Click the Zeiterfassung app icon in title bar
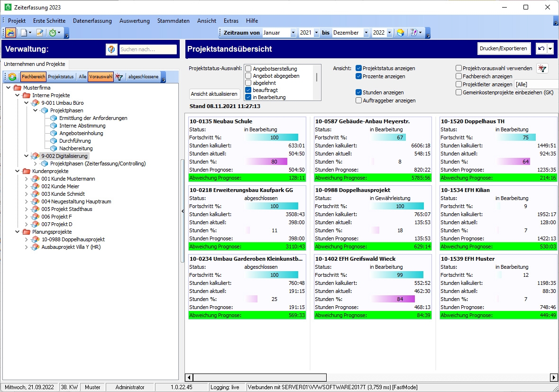 coord(8,7)
